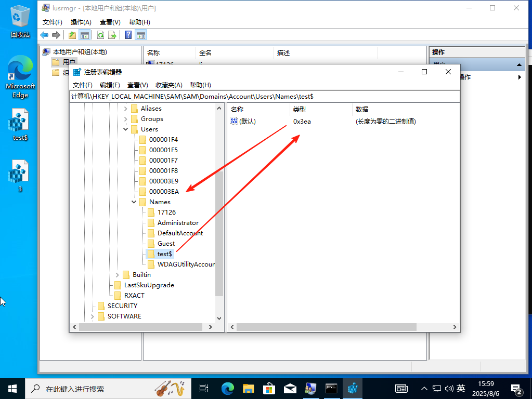
Task: Switch to the Command Prompt taskbar icon
Action: point(331,389)
